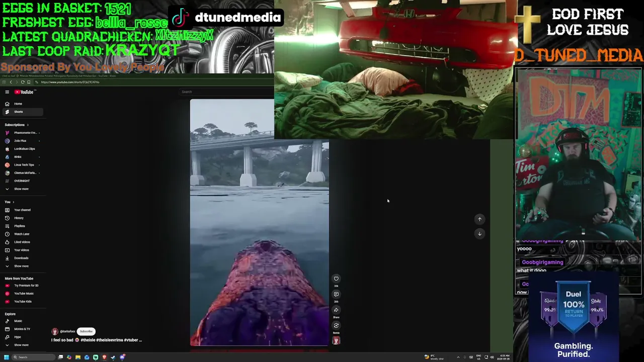
Task: Expand Show more under You section
Action: [x=22, y=266]
